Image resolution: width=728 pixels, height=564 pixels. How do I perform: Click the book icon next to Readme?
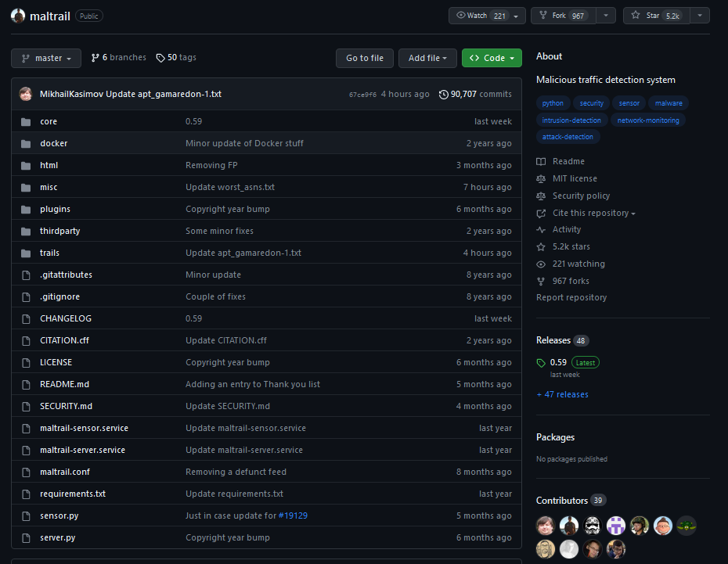pos(541,161)
